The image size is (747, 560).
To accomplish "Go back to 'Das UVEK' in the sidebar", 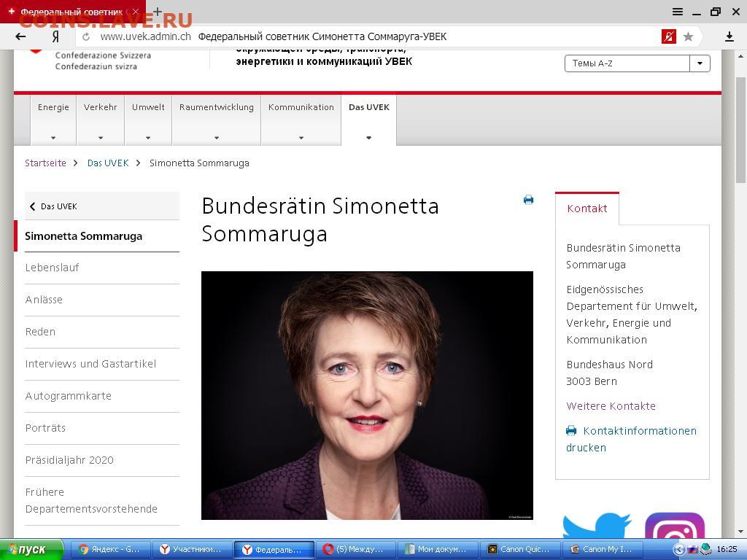I will pos(102,206).
